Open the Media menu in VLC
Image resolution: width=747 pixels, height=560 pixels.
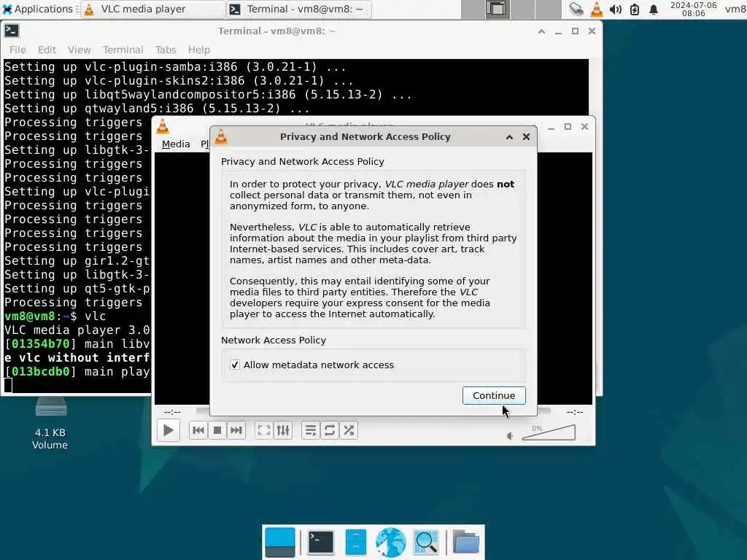176,144
